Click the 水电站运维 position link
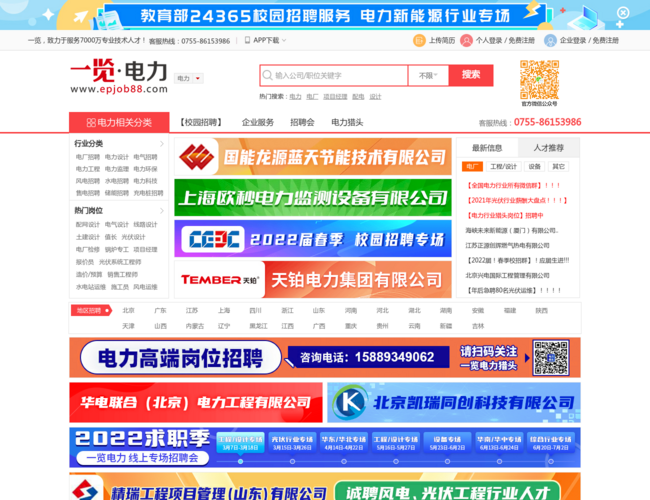 (x=91, y=287)
